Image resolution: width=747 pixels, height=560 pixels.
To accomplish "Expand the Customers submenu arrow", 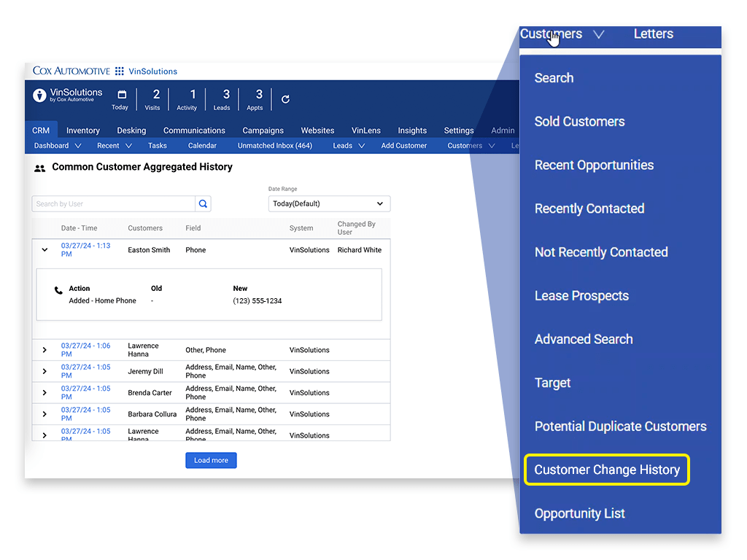I will coord(599,34).
